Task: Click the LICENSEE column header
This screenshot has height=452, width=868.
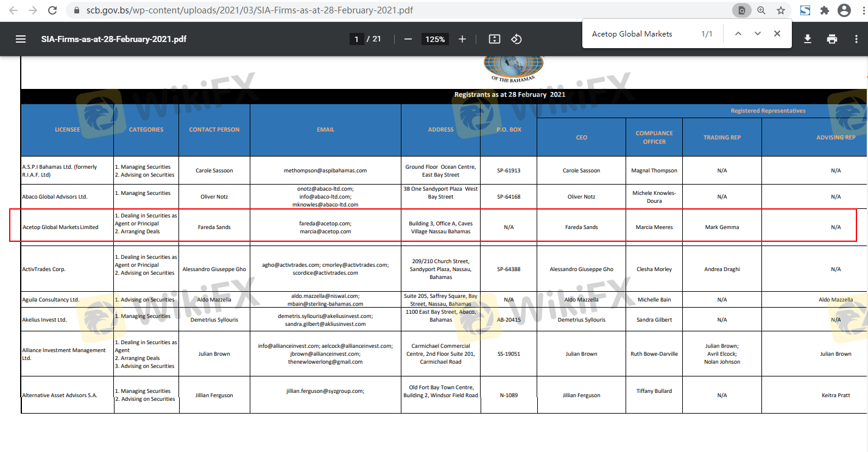Action: (x=68, y=130)
